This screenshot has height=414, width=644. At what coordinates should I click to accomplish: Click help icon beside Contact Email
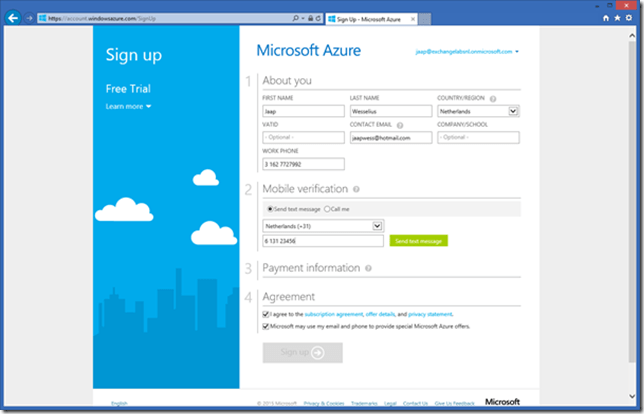click(399, 125)
